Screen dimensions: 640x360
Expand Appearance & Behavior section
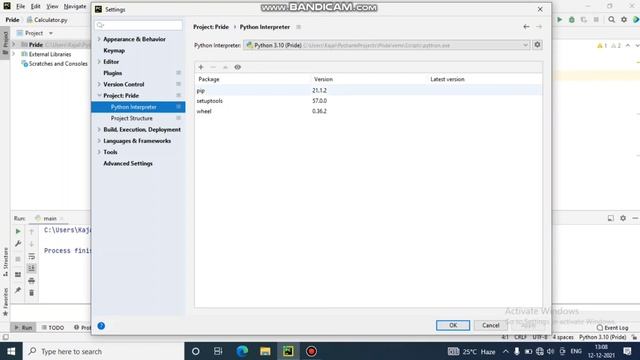[x=99, y=39]
